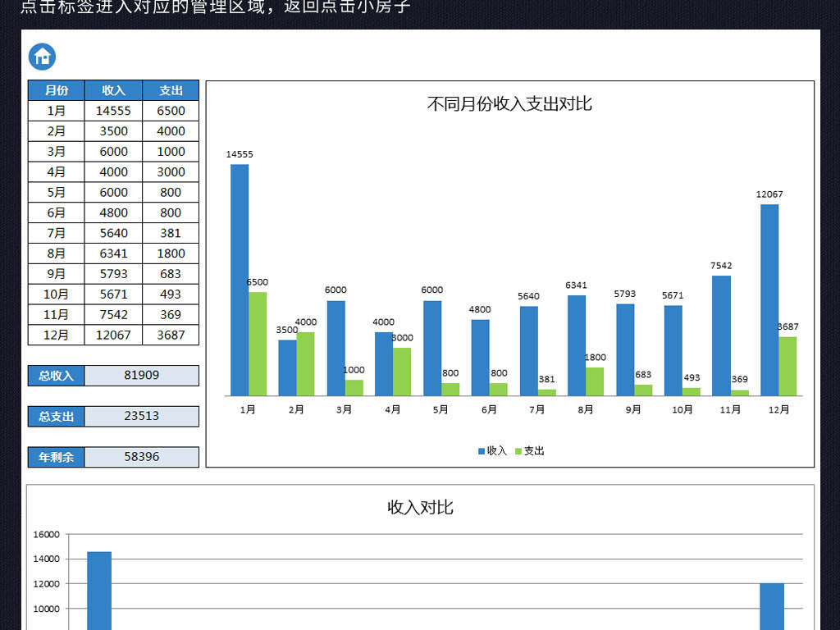Select the 7月 expense cell 381
The image size is (840, 630).
[171, 233]
